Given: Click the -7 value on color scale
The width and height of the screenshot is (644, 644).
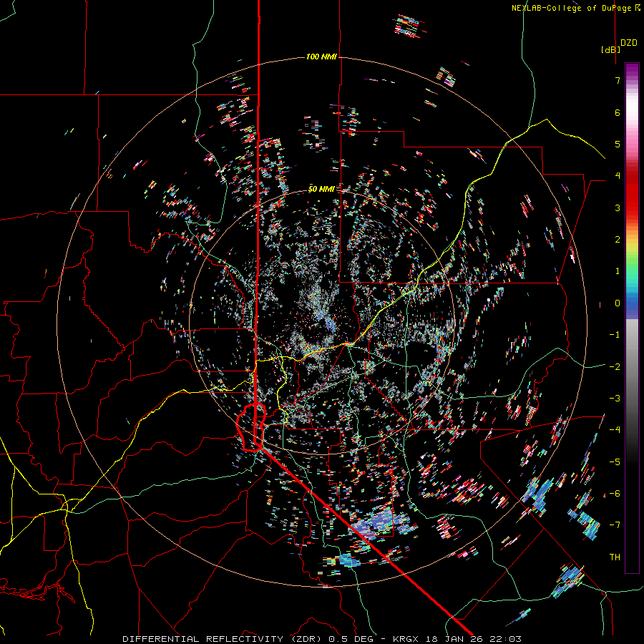Looking at the screenshot, I should (x=615, y=525).
